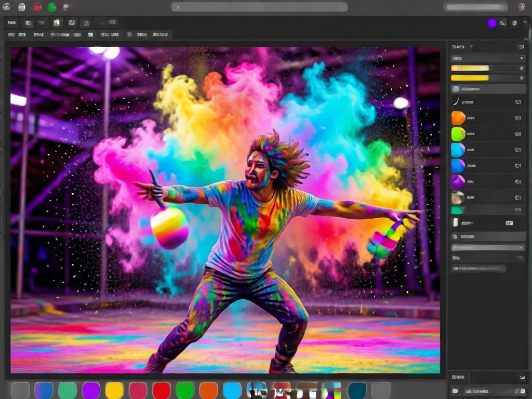532x399 pixels.
Task: Expand the second gray section header below layers
Action: point(488,236)
